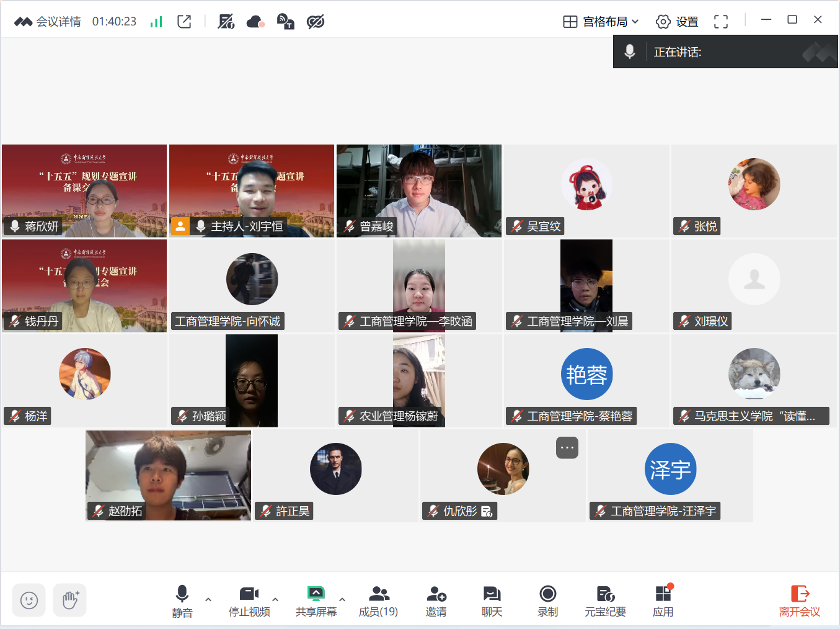The height and width of the screenshot is (629, 840).
Task: Open the emoji reactions button
Action: [29, 600]
